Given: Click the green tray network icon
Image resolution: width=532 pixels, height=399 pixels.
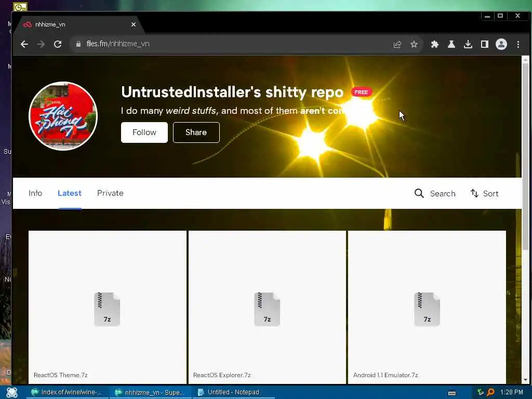Looking at the screenshot, I should coord(481,392).
